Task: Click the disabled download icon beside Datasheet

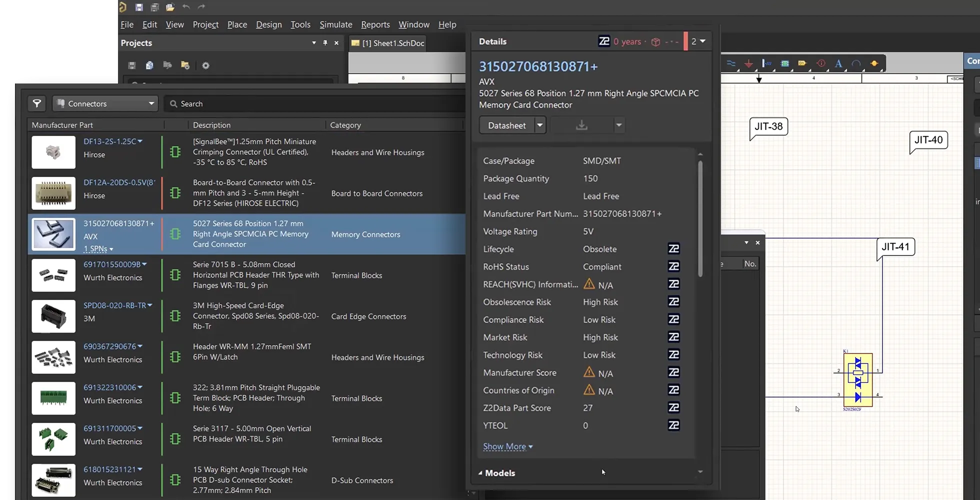Action: tap(581, 125)
